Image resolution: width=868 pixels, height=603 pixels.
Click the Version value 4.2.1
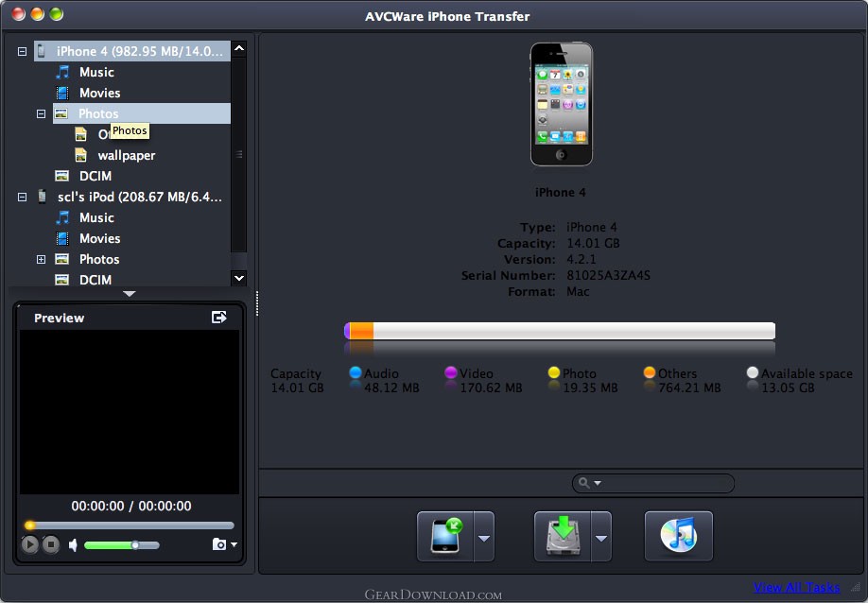582,260
